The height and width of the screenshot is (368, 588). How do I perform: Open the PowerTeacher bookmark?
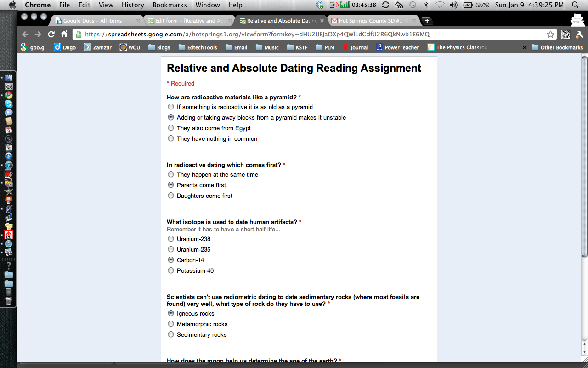[x=397, y=47]
